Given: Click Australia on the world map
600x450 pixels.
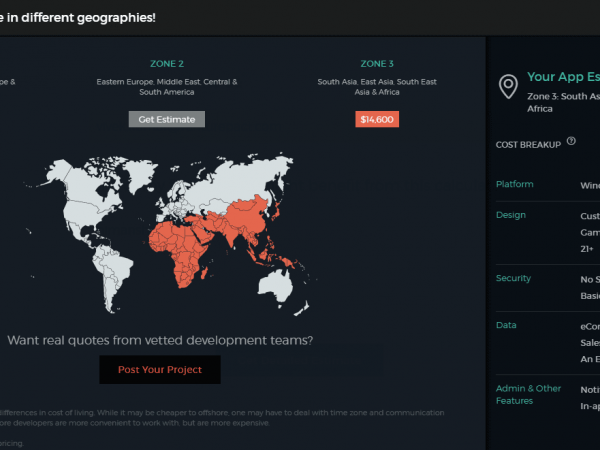Looking at the screenshot, I should coord(284,285).
